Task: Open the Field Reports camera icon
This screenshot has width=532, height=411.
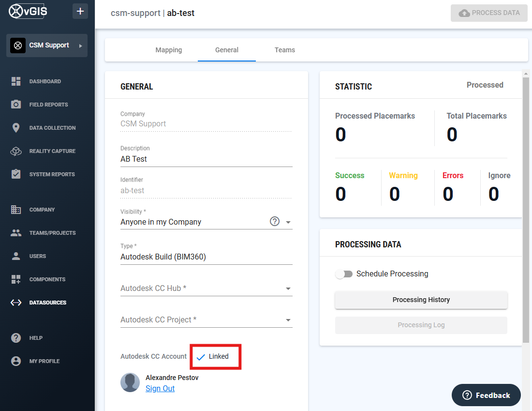Action: coord(16,104)
